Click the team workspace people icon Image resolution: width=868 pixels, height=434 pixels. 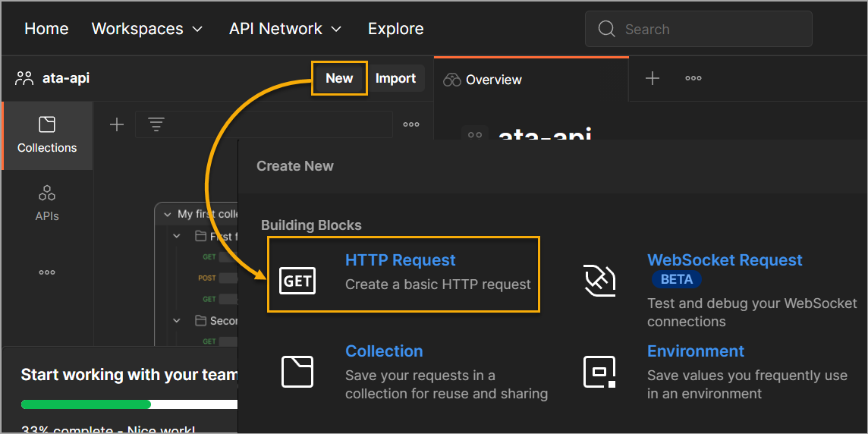(x=24, y=78)
